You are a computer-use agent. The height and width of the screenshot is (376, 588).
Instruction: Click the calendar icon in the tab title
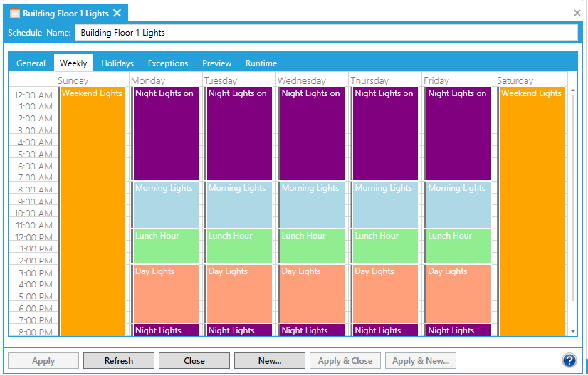click(14, 13)
